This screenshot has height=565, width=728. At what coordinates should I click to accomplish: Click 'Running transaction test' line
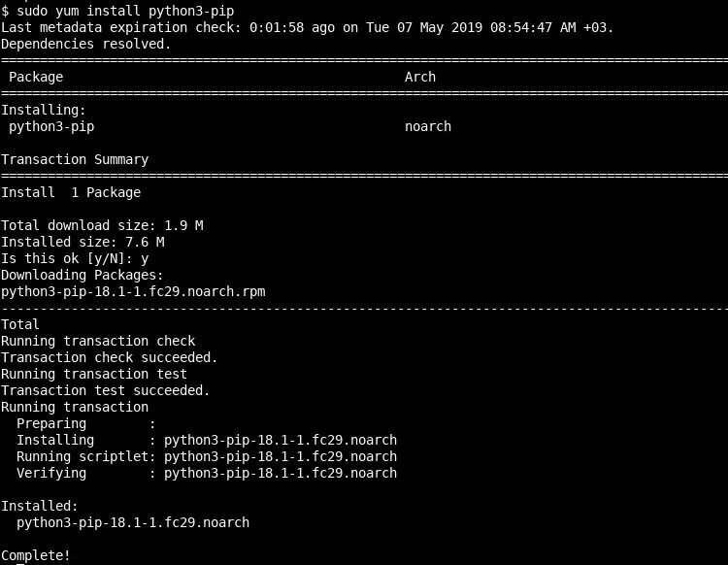pyautogui.click(x=94, y=374)
